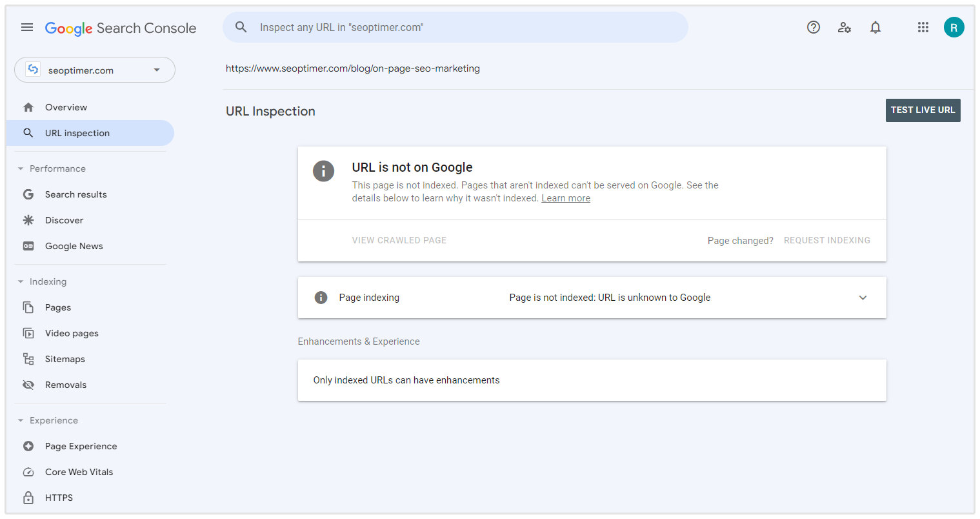
Task: Open the seoptimer.com property selector
Action: coord(94,70)
